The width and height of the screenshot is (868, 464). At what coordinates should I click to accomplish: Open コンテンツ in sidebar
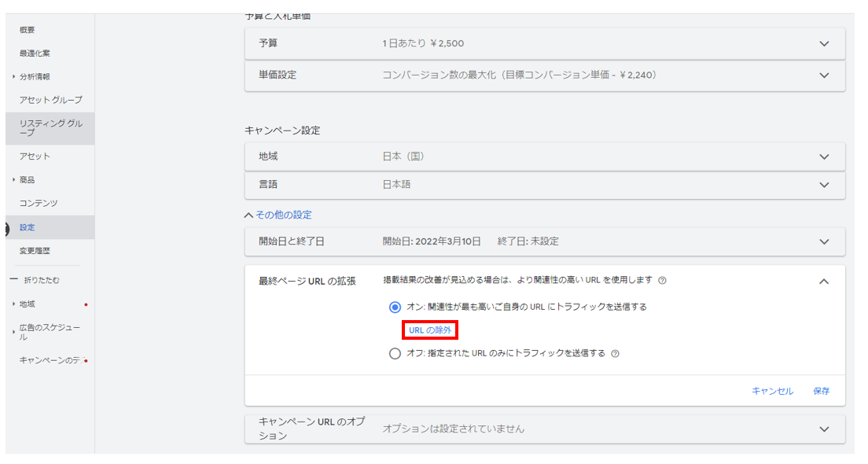(39, 203)
